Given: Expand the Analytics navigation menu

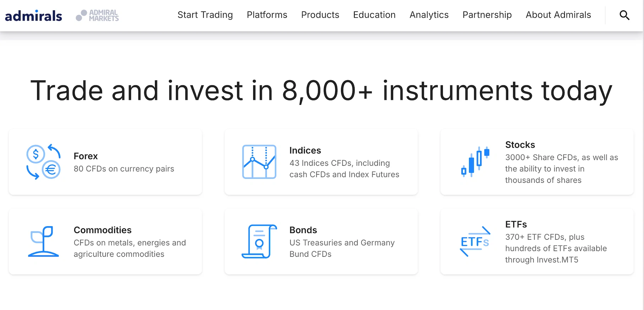Looking at the screenshot, I should 429,15.
